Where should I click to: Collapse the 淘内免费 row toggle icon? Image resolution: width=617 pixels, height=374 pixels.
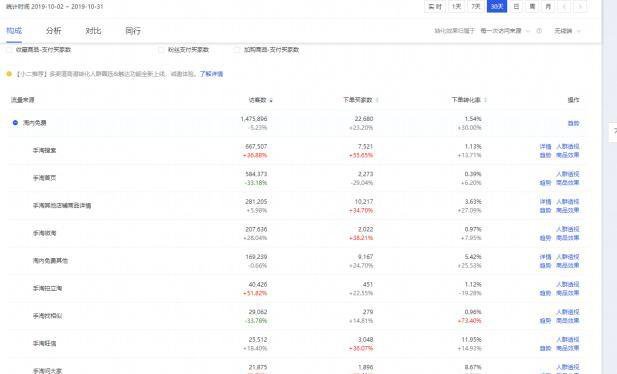[x=15, y=123]
